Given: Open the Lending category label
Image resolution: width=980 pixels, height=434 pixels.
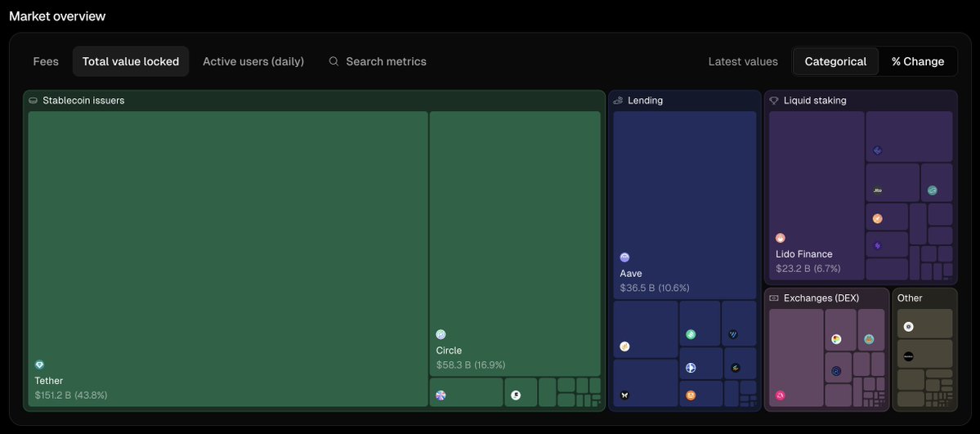Looking at the screenshot, I should 645,101.
